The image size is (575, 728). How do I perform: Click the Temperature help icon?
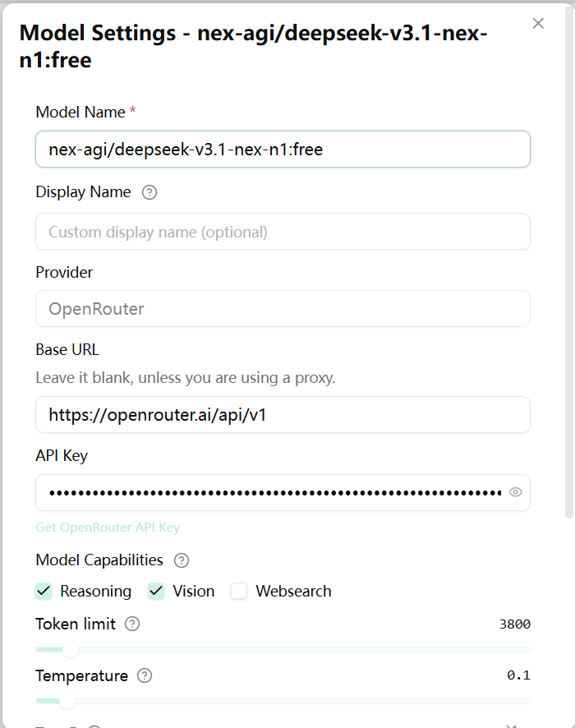pyautogui.click(x=145, y=676)
